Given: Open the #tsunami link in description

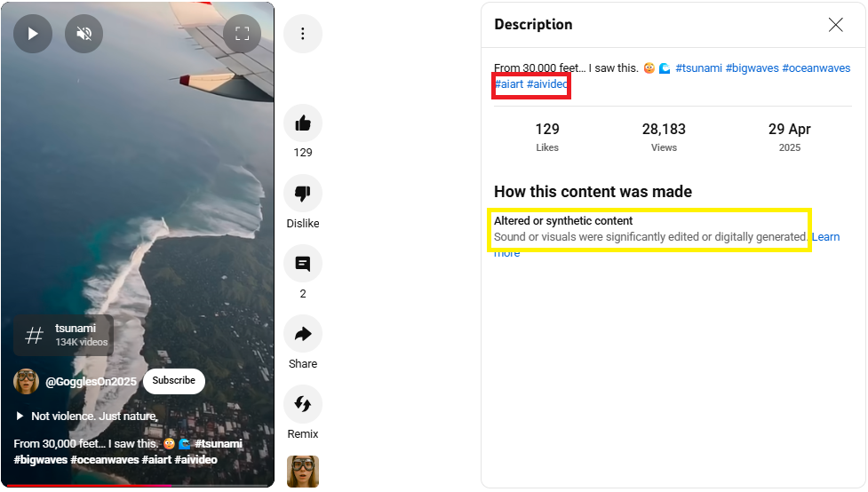Looking at the screenshot, I should coord(698,68).
